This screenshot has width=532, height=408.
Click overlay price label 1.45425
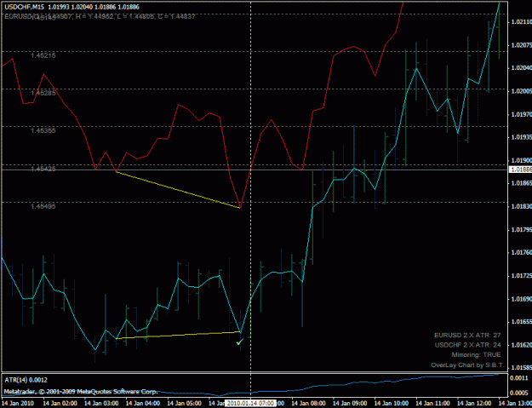[43, 169]
